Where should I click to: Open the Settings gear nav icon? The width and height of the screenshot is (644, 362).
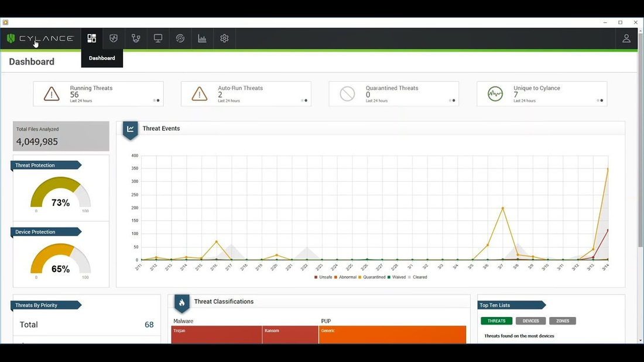(x=224, y=39)
